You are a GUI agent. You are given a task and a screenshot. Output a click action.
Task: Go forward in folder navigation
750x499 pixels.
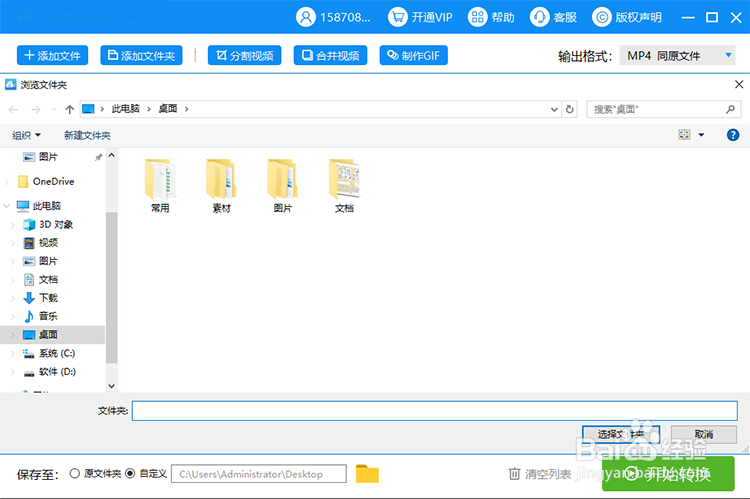(36, 110)
